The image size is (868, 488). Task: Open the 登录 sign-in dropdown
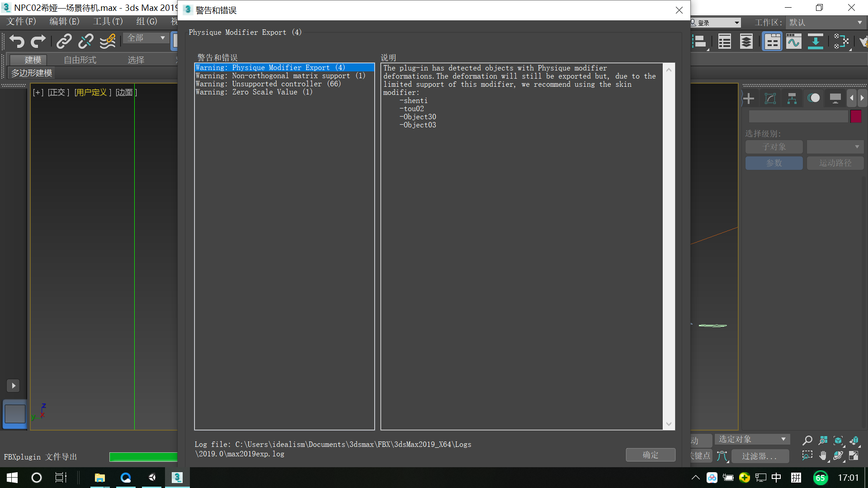pyautogui.click(x=716, y=23)
